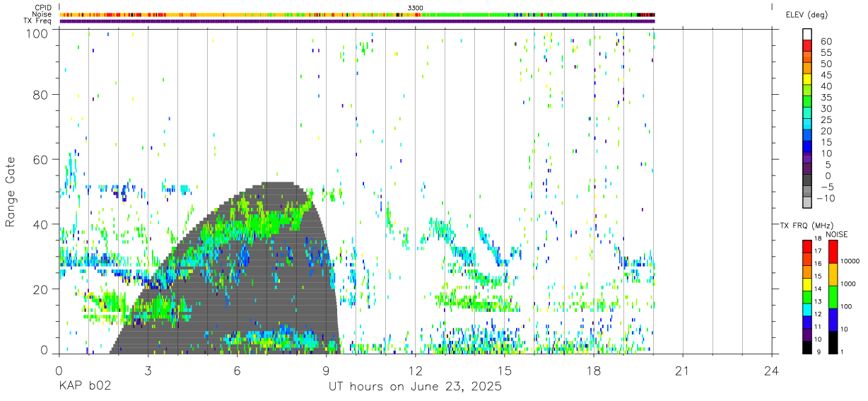Click the x-axis tick label '6'
The height and width of the screenshot is (401, 868).
237,370
